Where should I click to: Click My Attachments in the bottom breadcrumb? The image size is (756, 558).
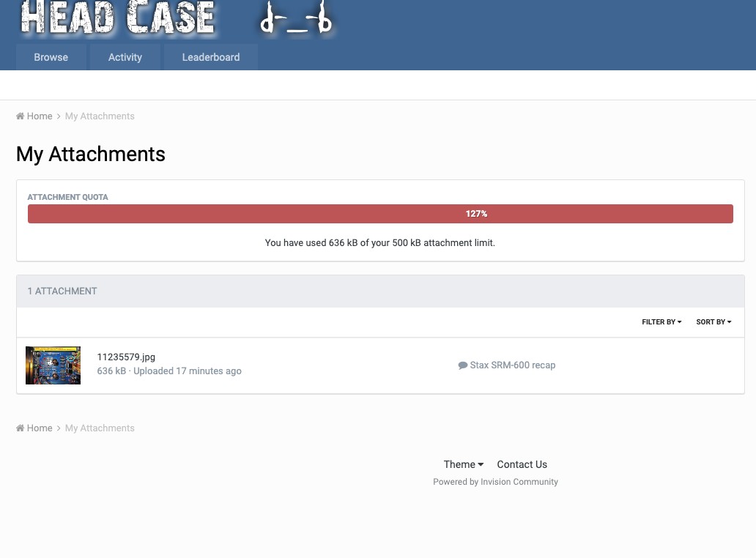[x=100, y=428]
